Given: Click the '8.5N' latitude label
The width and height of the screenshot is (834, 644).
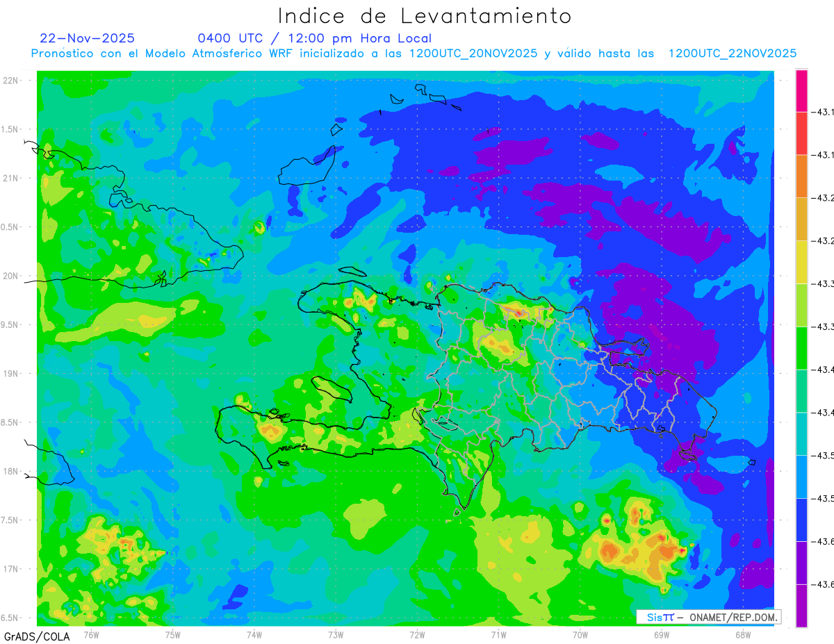Looking at the screenshot, I should tap(9, 422).
